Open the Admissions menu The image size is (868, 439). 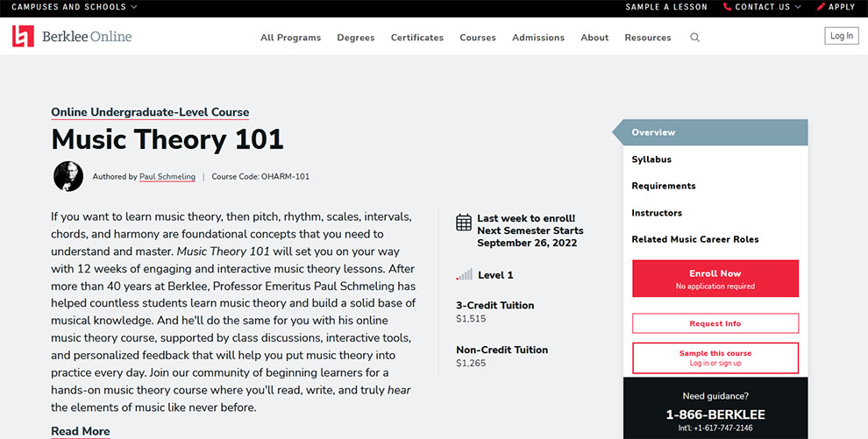coord(538,38)
